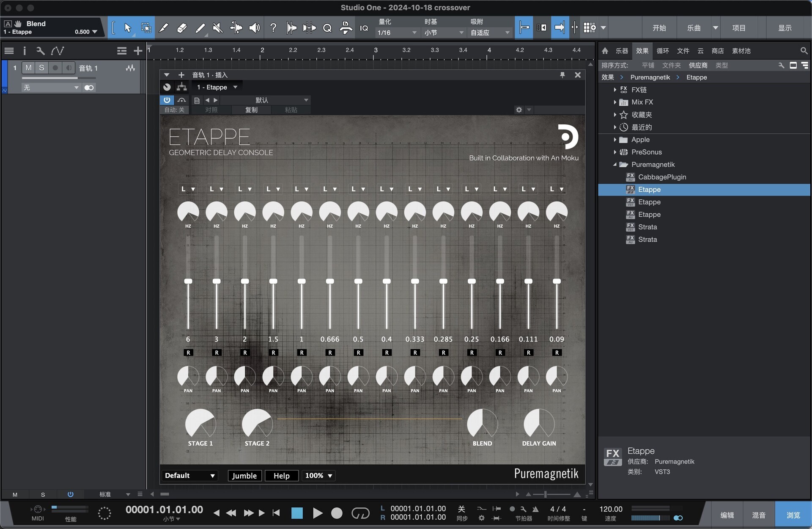This screenshot has height=529, width=812.
Task: Mute track 音轨 1 with M button
Action: point(28,68)
